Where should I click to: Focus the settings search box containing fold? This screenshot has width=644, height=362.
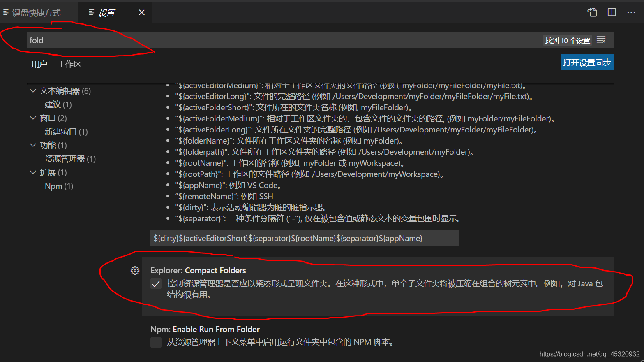[284, 40]
